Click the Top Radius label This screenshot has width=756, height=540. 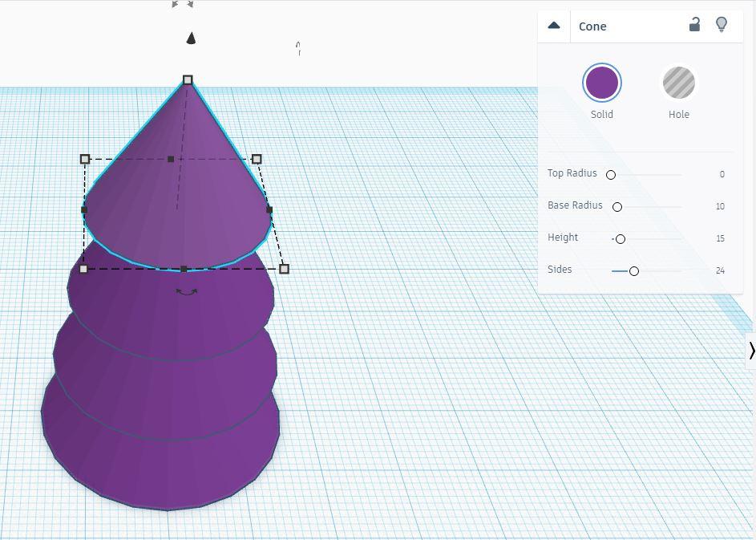572,173
